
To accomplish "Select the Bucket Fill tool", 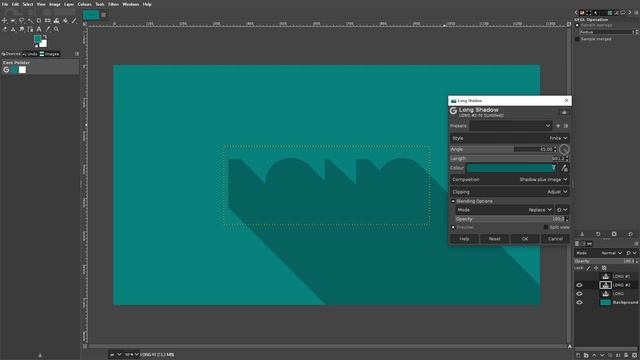I will click(65, 20).
